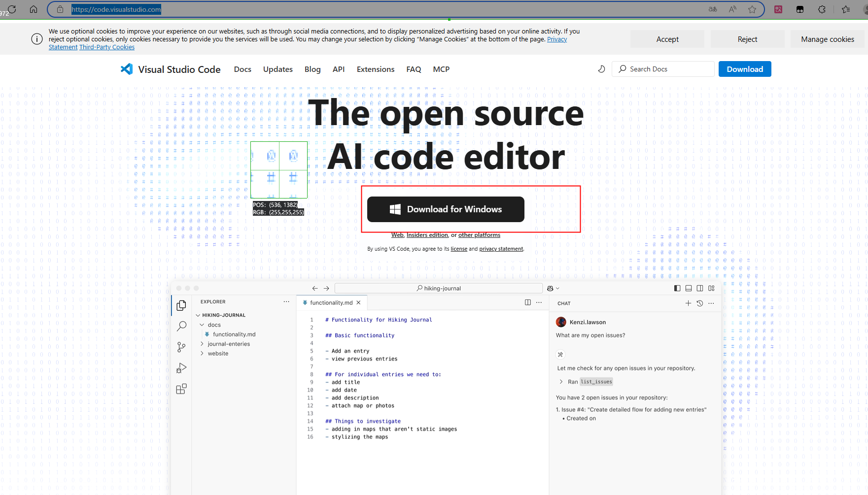
Task: Open the Copilot dropdown in preview title bar
Action: click(554, 288)
